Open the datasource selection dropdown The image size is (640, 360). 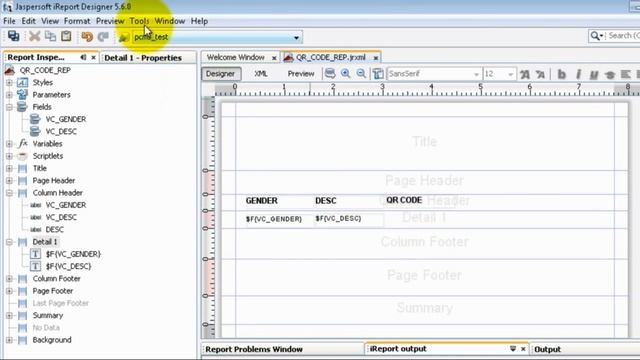(x=296, y=38)
